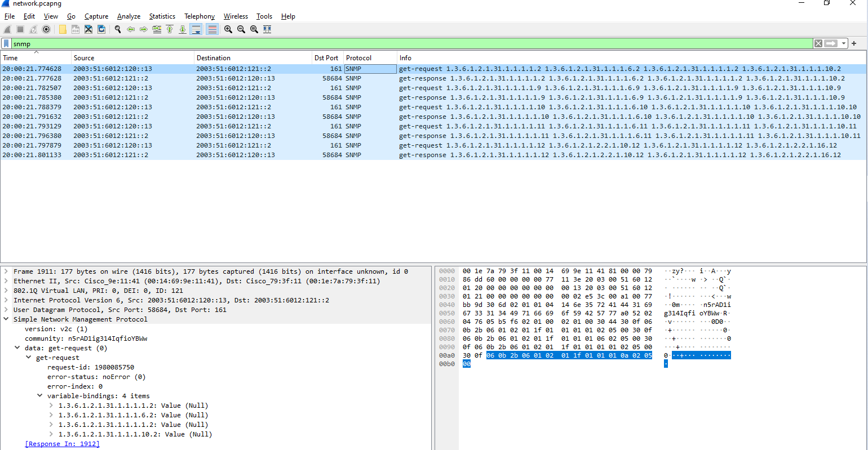Click the close capture file icon
This screenshot has width=868, height=450.
tap(88, 29)
